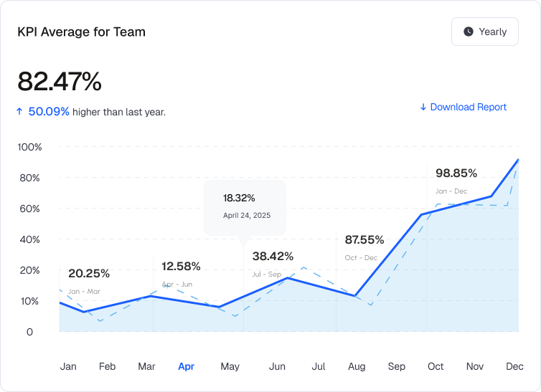Click the 18.32% April 24, 2025 tooltip

point(244,206)
